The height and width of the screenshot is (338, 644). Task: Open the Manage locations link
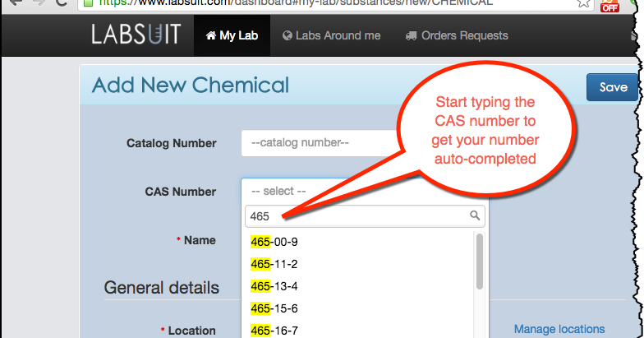click(x=559, y=329)
